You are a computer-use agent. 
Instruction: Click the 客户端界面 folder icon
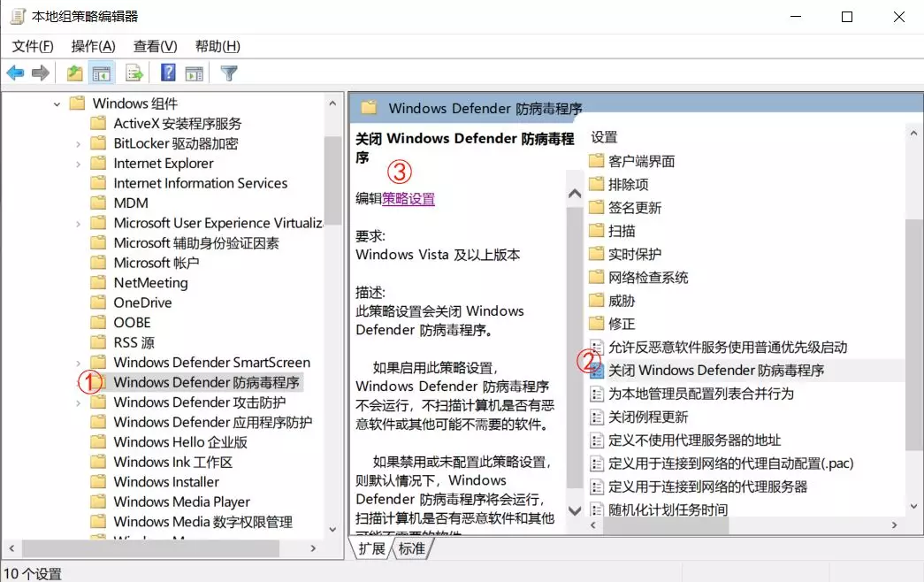click(x=596, y=160)
